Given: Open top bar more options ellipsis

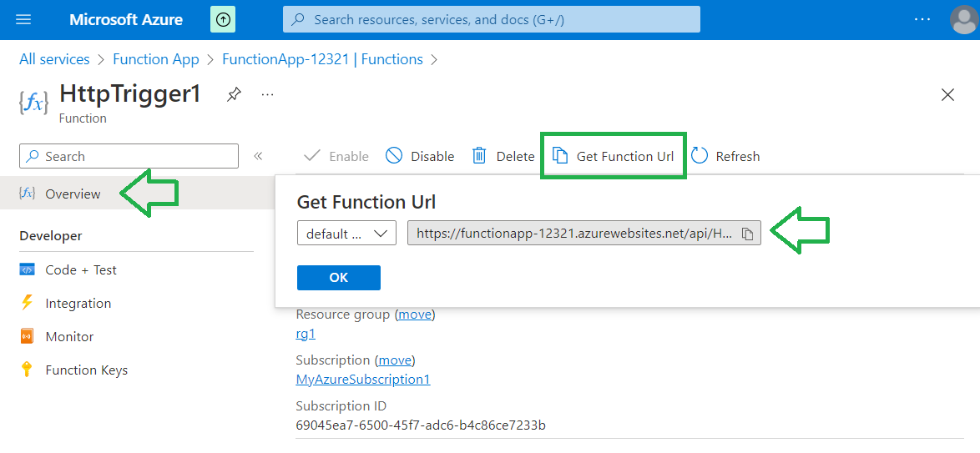Looking at the screenshot, I should 922,19.
